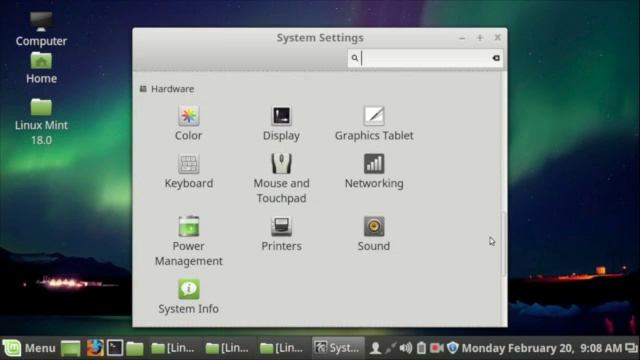Image resolution: width=640 pixels, height=360 pixels.
Task: Open the Power Management icon
Action: pos(189,227)
